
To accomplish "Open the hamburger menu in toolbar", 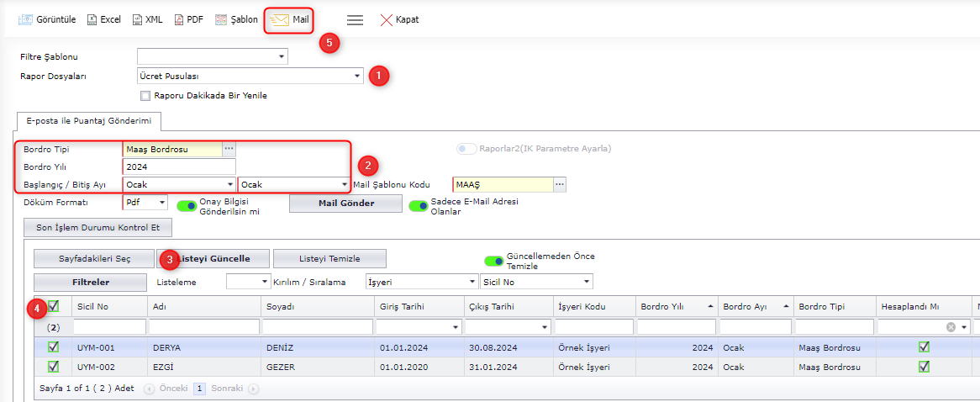I will tap(355, 19).
